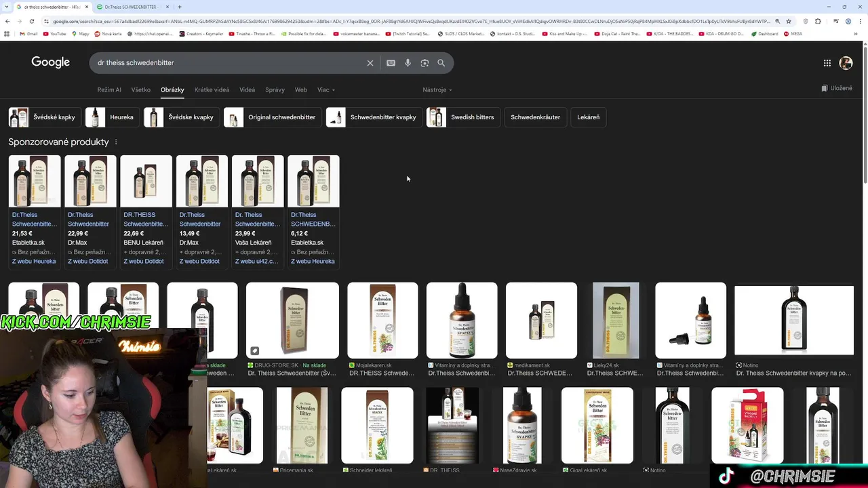Open a new browser tab with plus icon
The height and width of the screenshot is (488, 868).
tap(180, 7)
